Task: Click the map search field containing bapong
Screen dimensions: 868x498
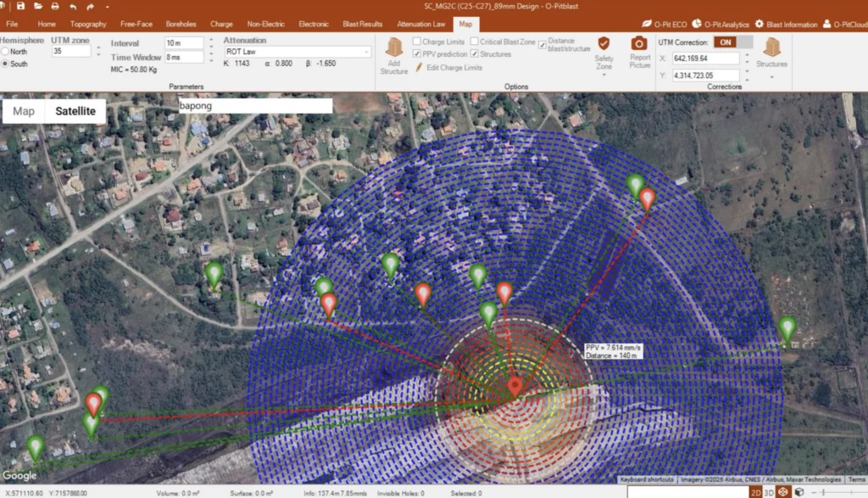Action: (x=255, y=106)
